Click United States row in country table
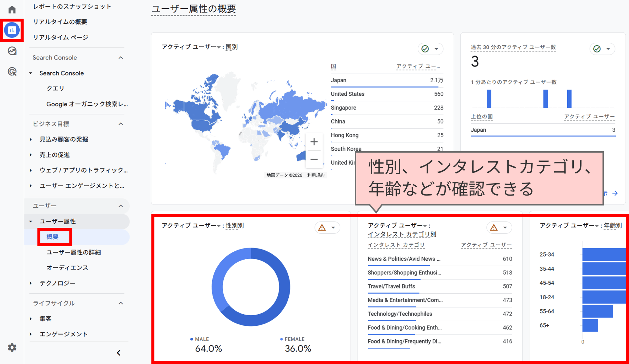 coord(387,94)
